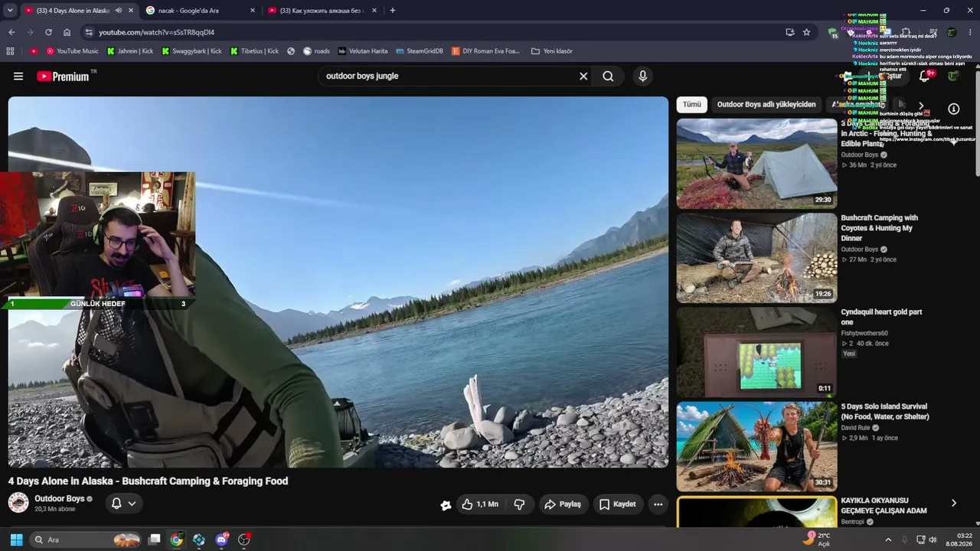Open Velutan Harita bookmark
980x551 pixels.
363,51
